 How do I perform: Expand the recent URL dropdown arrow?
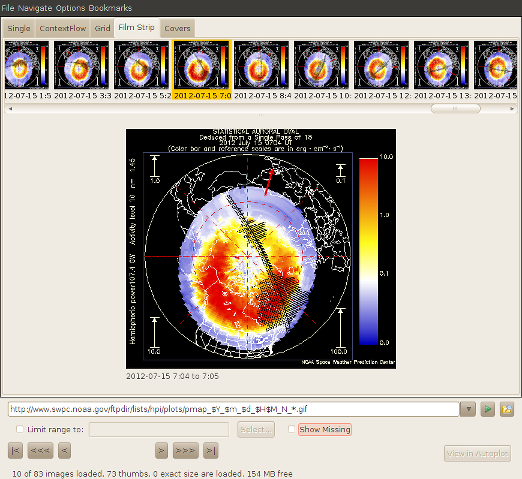click(x=468, y=409)
